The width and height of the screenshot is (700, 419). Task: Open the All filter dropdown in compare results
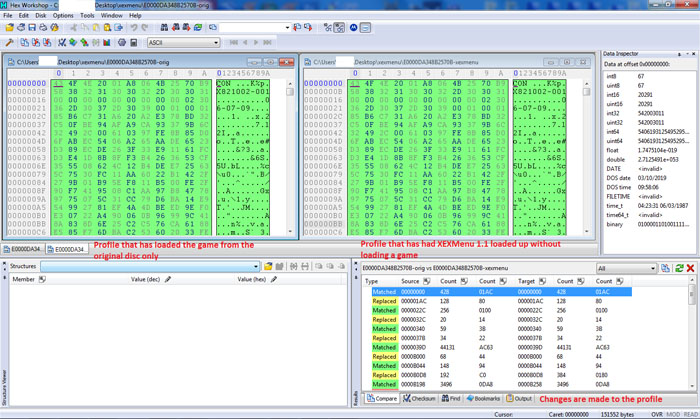pos(652,268)
